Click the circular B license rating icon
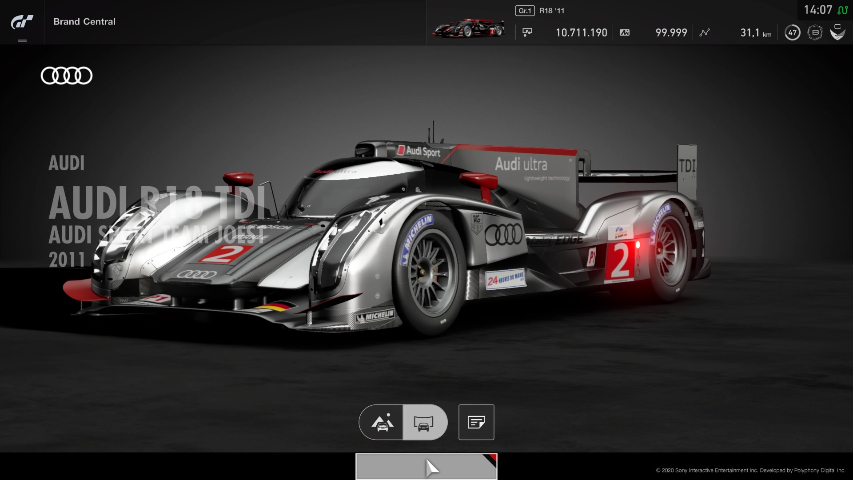The height and width of the screenshot is (480, 853). (815, 33)
